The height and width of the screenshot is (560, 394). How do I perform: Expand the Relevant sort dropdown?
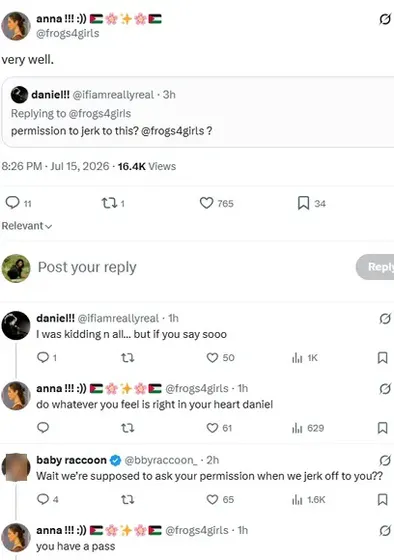[x=27, y=226]
